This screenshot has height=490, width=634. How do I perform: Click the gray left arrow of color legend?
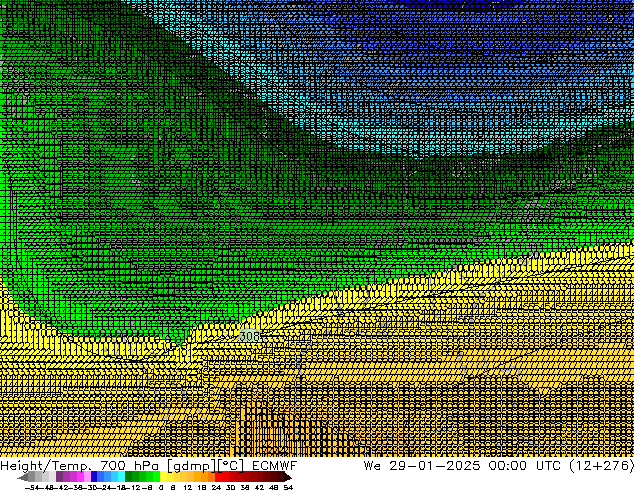(24, 477)
